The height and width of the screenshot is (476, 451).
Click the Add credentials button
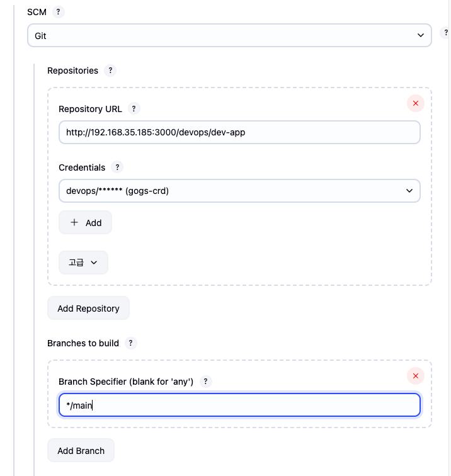pos(85,222)
